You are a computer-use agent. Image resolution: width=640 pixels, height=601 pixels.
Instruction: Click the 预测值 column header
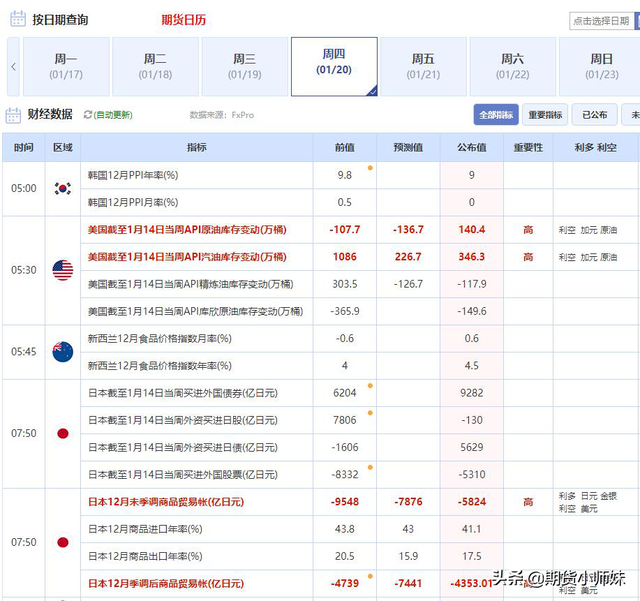[x=408, y=147]
